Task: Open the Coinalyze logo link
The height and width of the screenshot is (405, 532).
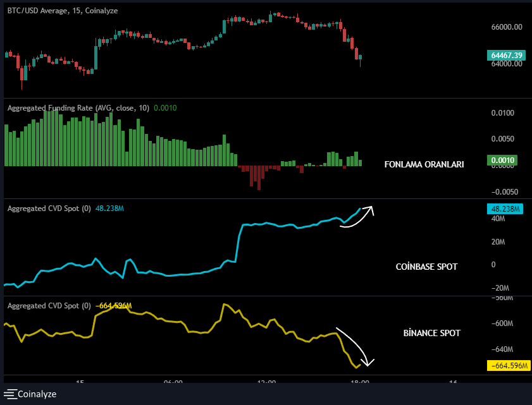Action: 37,394
